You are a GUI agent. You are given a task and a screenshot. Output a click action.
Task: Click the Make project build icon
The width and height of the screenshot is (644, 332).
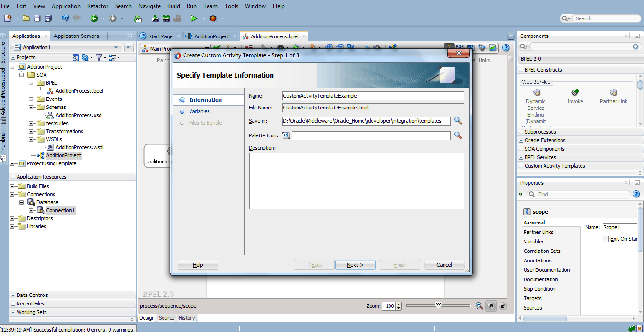coord(155,18)
